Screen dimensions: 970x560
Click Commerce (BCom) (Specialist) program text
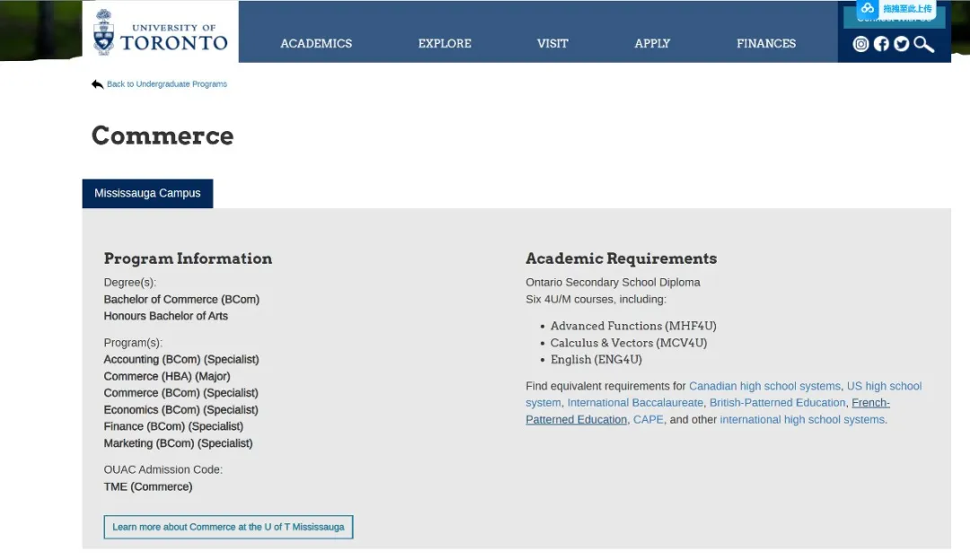click(x=181, y=393)
